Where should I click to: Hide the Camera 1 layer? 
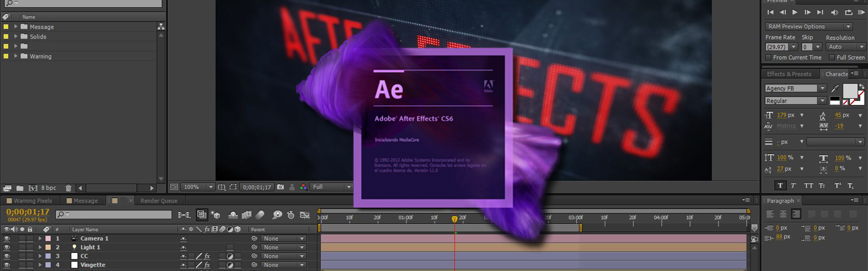pyautogui.click(x=7, y=238)
